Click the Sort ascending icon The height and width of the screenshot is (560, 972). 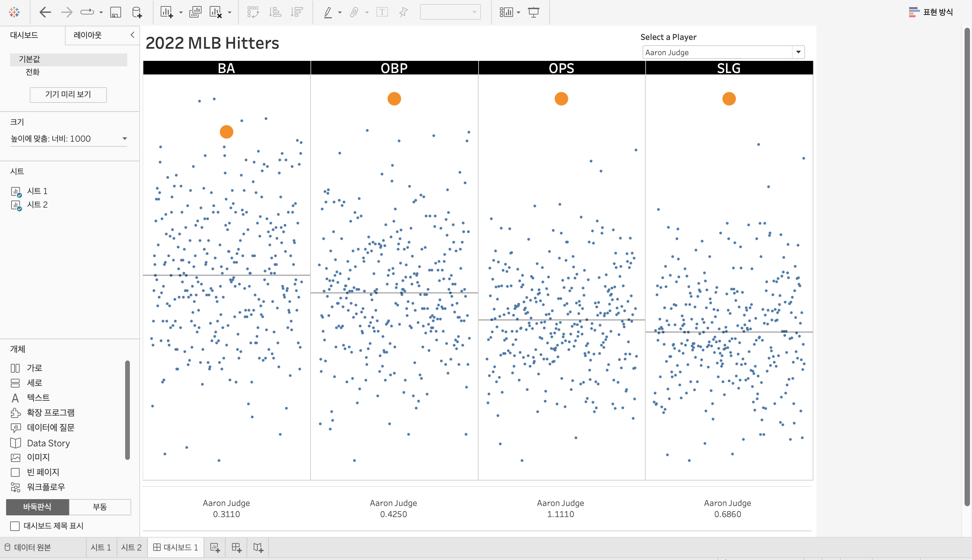pos(275,12)
